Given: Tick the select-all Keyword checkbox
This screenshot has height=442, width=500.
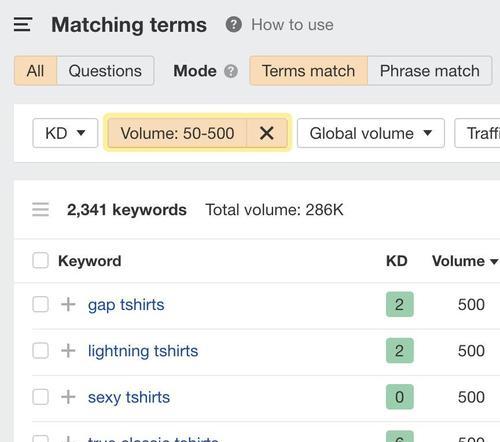Looking at the screenshot, I should point(40,260).
